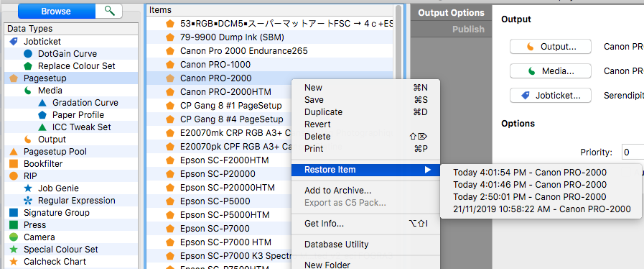
Task: Click the ICC Tweak Set green triangle icon
Action: coord(42,127)
